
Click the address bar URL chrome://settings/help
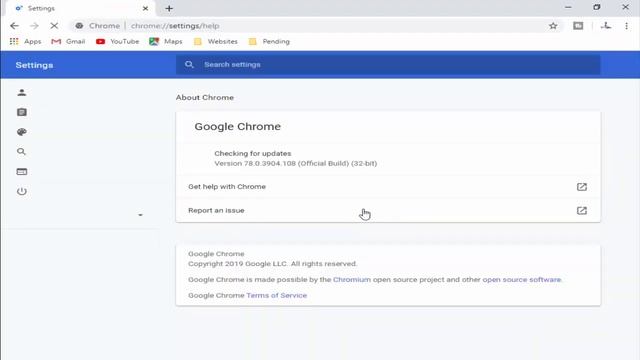tap(175, 26)
